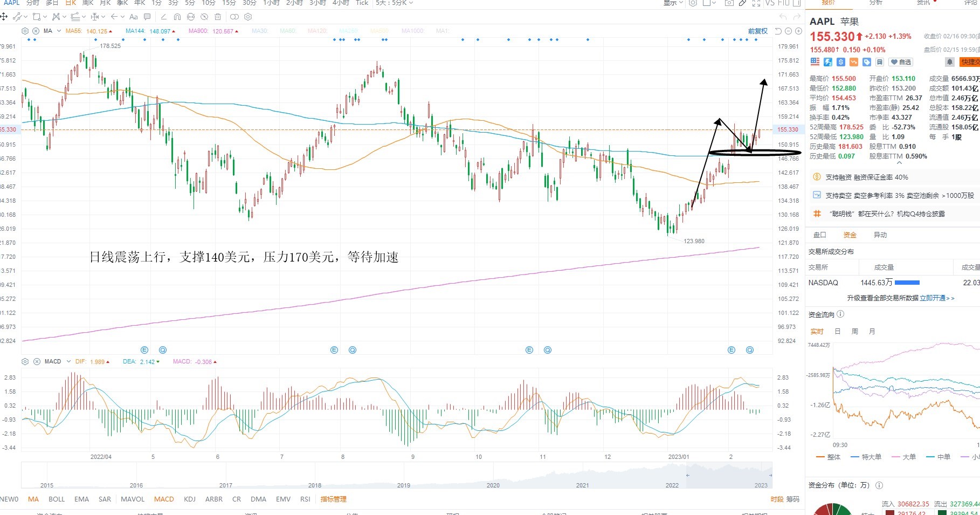Click the left handle of the timeline navigator

[x=687, y=475]
